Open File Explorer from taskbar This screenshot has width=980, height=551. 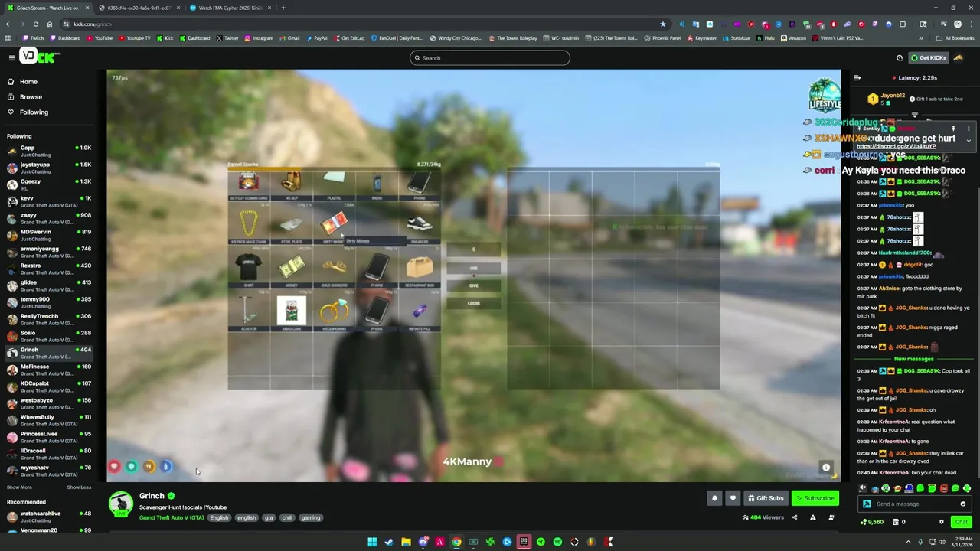point(406,542)
